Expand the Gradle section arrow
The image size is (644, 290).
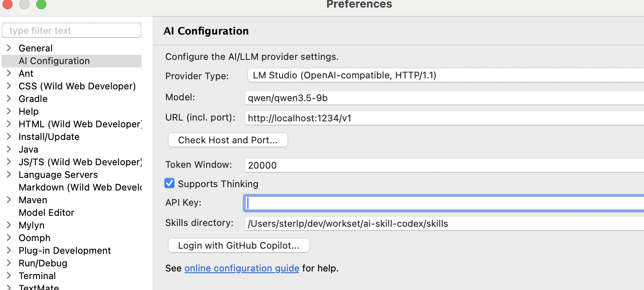click(9, 99)
